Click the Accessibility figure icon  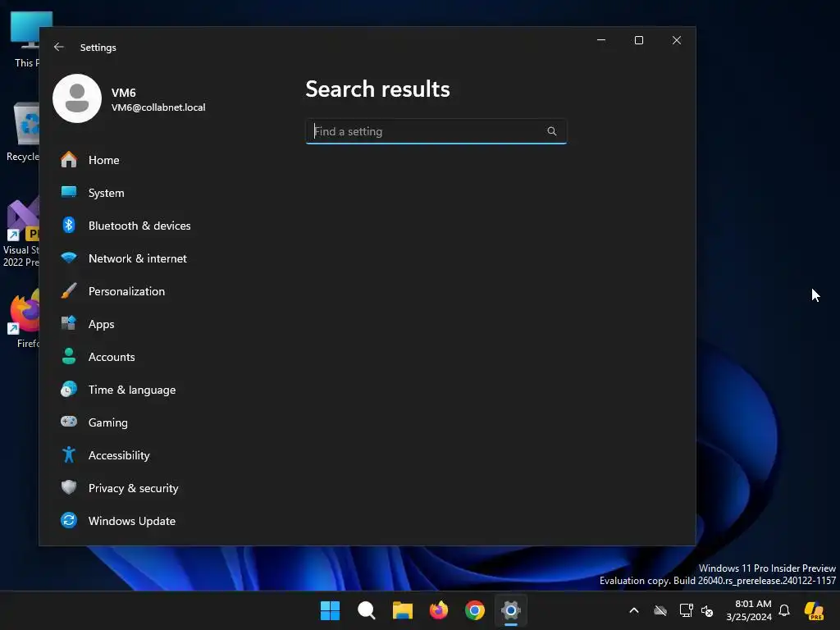(69, 454)
